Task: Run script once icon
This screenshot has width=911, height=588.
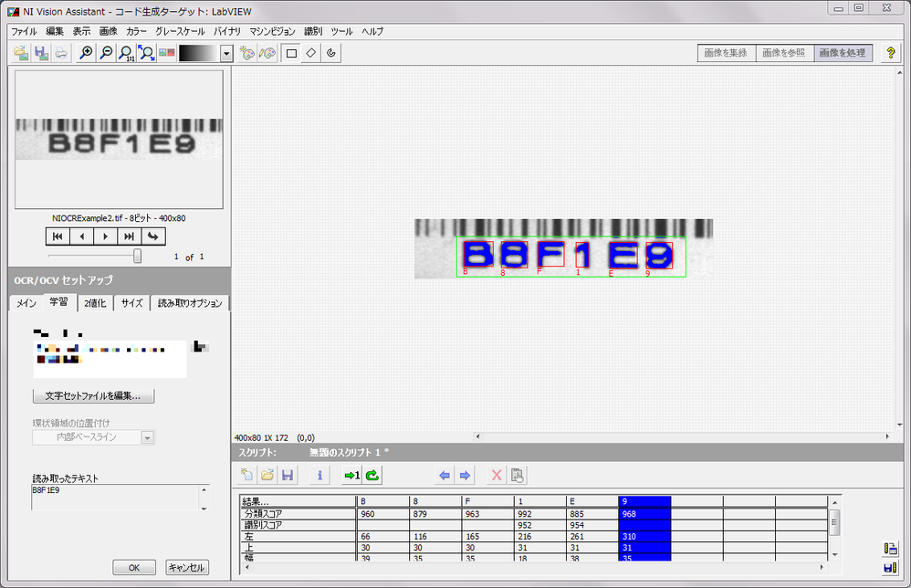Action: tap(352, 476)
